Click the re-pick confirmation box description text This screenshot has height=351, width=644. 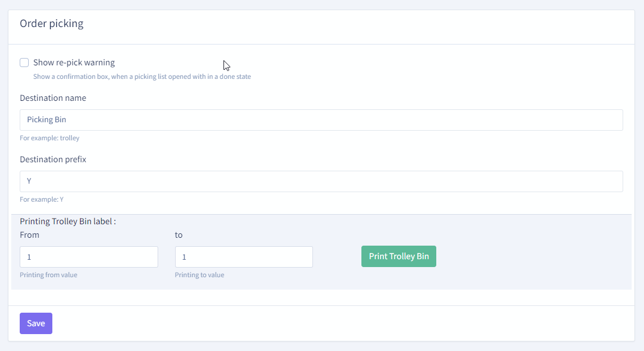tap(142, 77)
